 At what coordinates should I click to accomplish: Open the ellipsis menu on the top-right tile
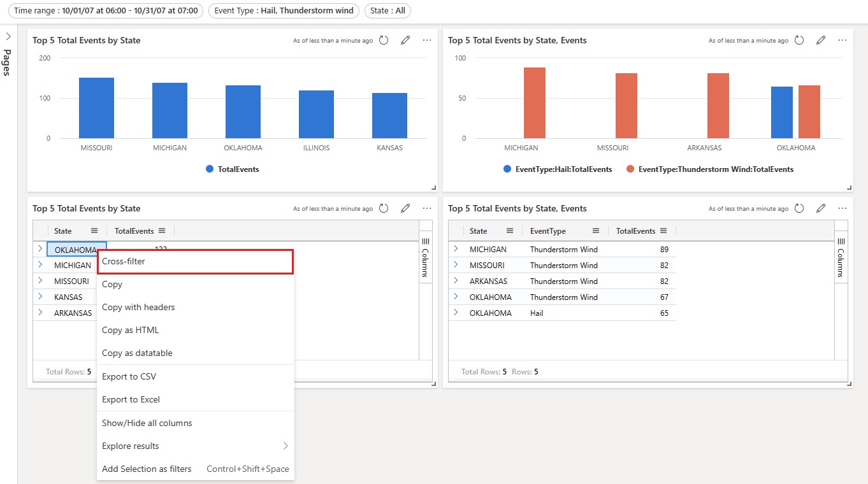pyautogui.click(x=843, y=39)
